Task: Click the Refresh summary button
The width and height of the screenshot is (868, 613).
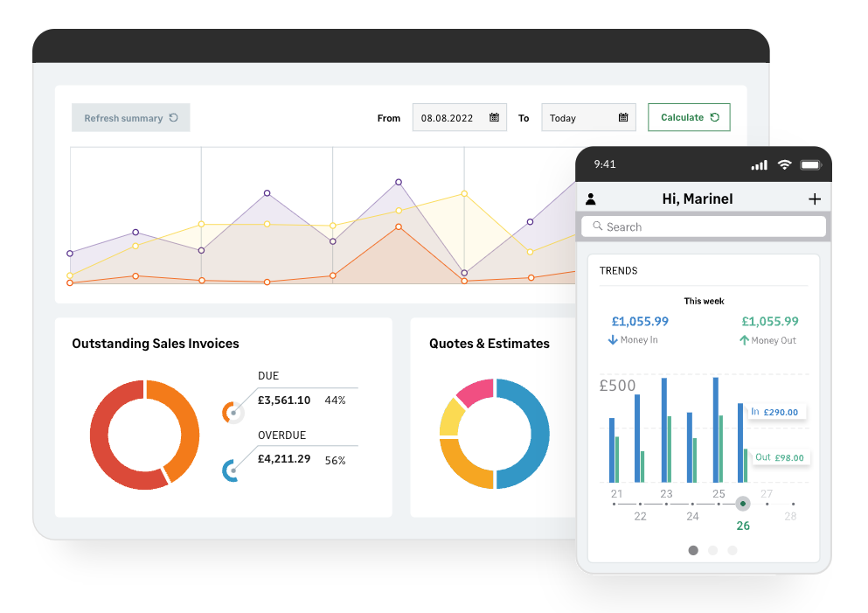Action: click(130, 117)
